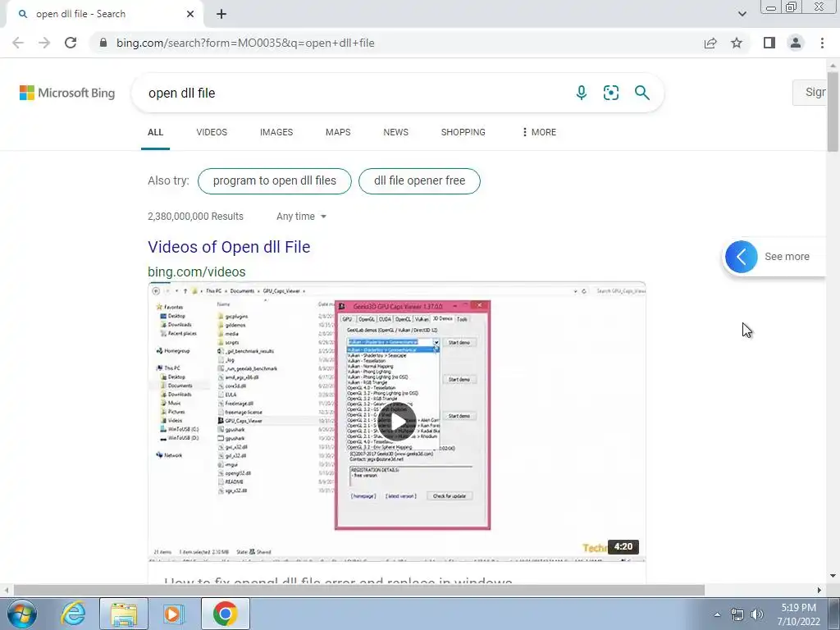840x630 pixels.
Task: Switch to NEWS tab
Action: (x=396, y=132)
